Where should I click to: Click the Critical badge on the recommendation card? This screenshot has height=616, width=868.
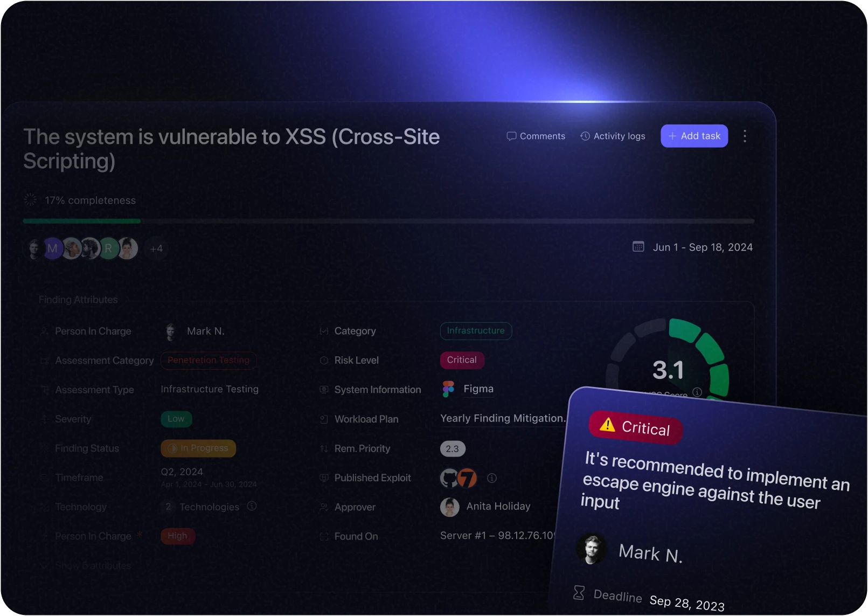(636, 427)
